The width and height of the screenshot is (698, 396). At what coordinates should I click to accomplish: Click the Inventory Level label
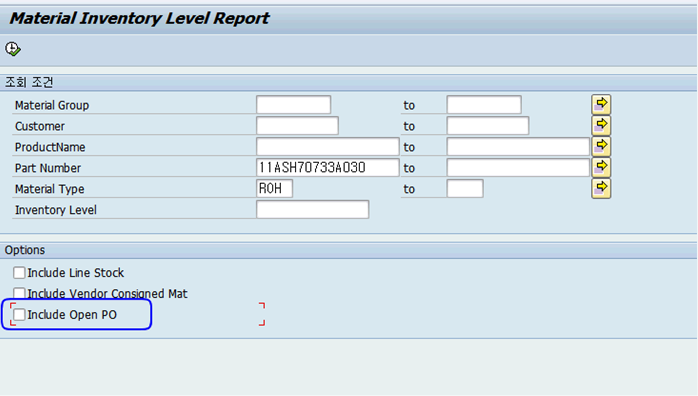[56, 210]
